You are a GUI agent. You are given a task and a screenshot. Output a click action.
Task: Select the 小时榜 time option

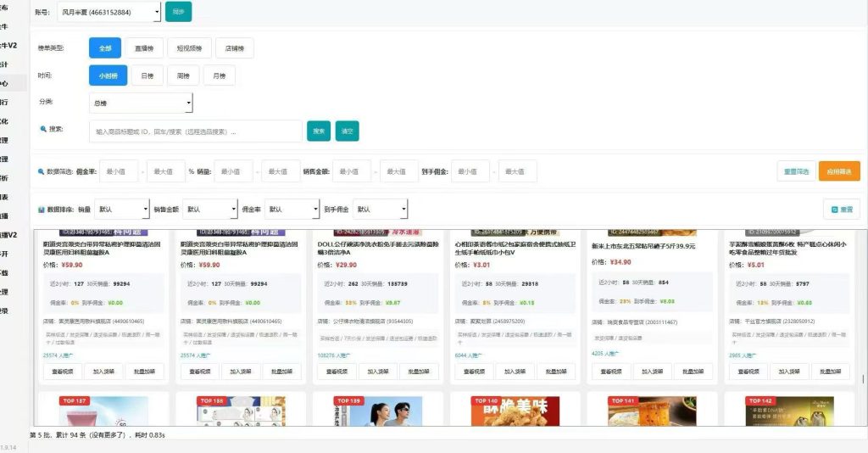tap(108, 75)
